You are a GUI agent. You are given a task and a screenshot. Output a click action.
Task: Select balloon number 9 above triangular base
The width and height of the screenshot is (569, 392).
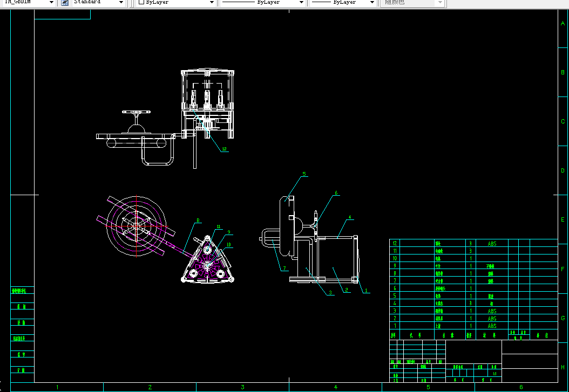tap(229, 232)
